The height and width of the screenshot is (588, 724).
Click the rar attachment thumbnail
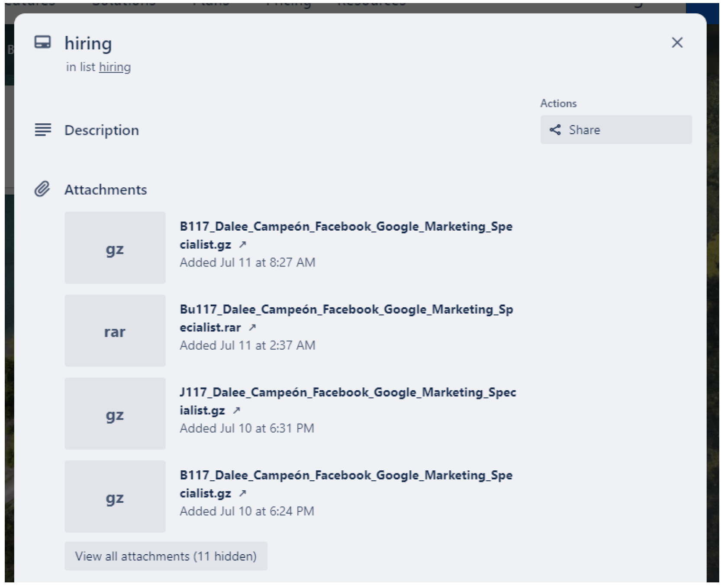tap(115, 331)
